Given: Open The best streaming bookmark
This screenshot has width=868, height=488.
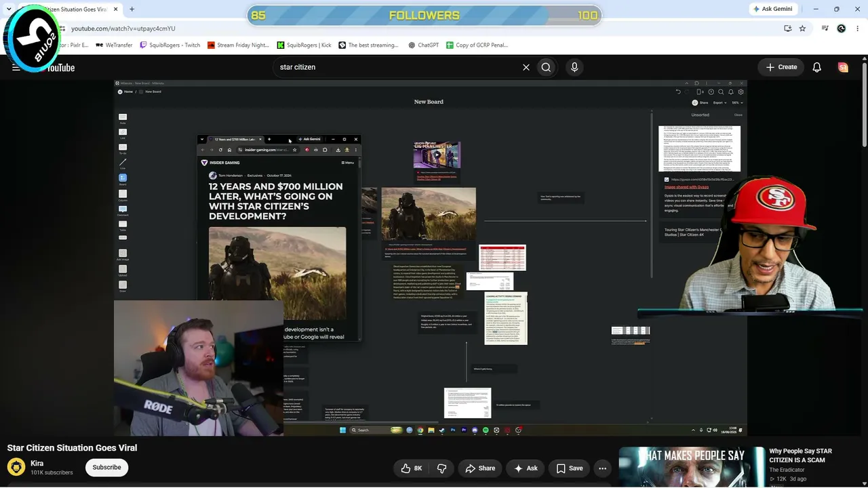Looking at the screenshot, I should [x=368, y=45].
